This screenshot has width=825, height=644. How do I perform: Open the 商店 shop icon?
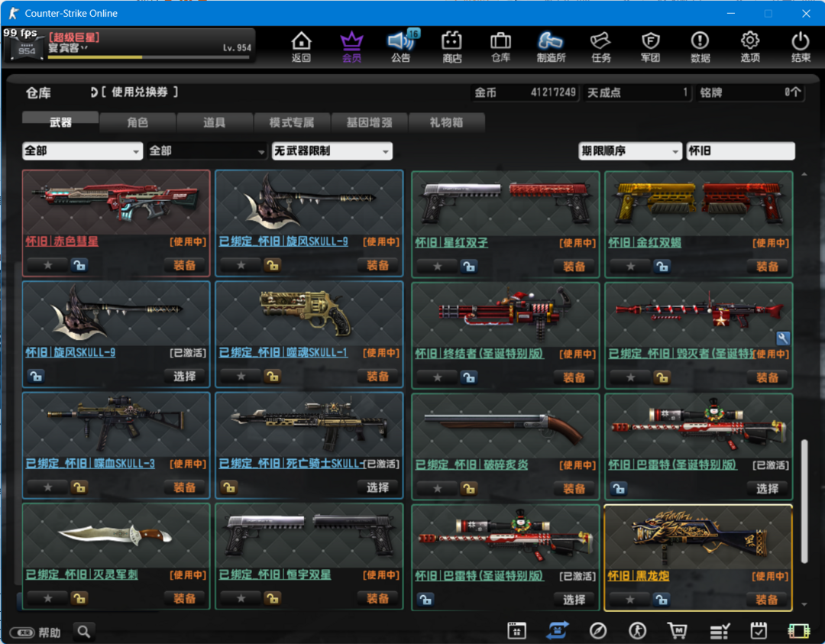[x=451, y=47]
